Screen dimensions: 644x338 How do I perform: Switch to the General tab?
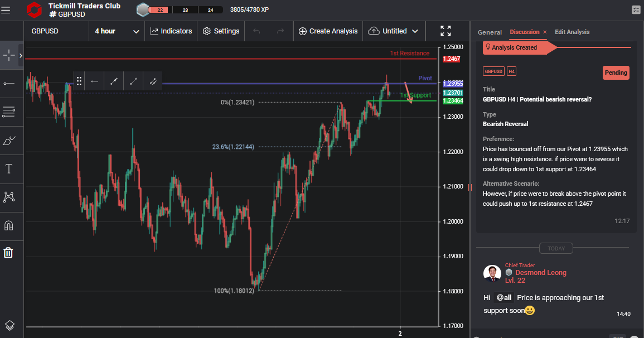coord(490,32)
